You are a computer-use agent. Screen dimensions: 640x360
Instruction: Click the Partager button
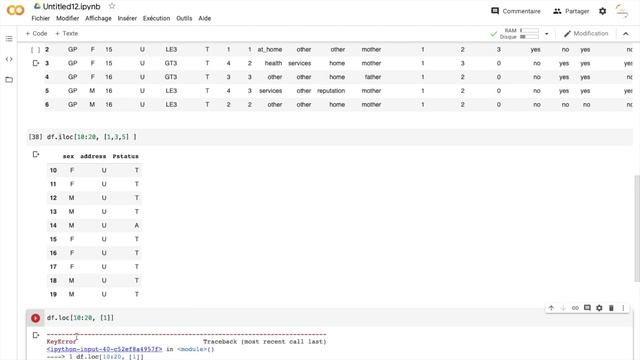[571, 11]
